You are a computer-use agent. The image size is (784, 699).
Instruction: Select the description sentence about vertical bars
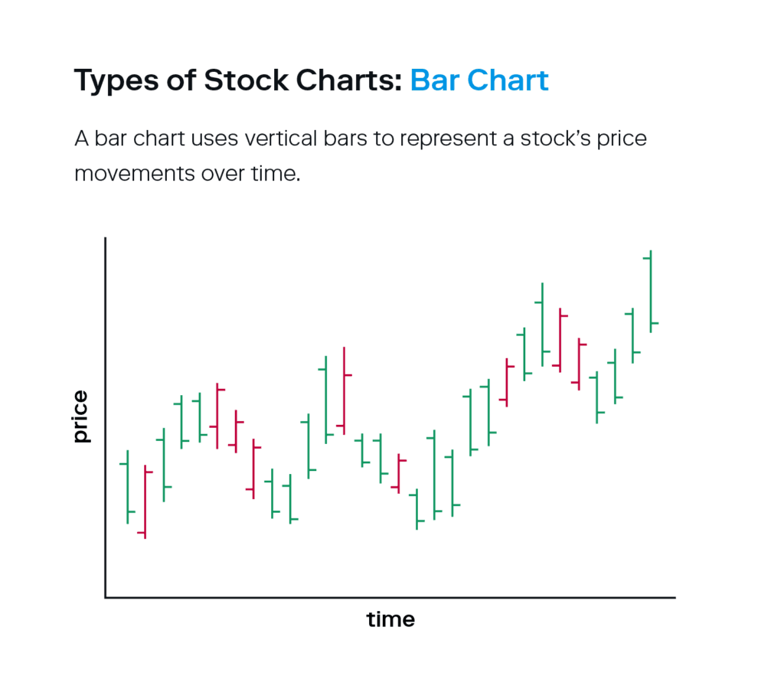click(360, 139)
